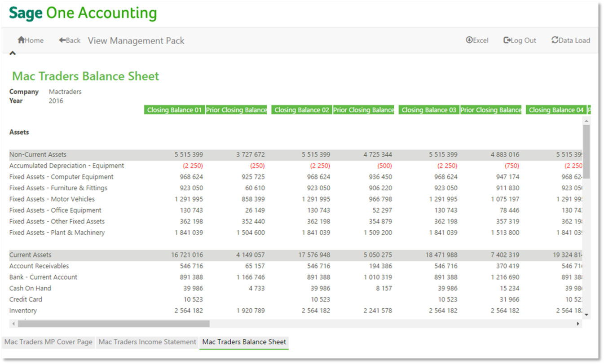This screenshot has height=364, width=604.
Task: Refresh using the Data Load icon
Action: pos(555,40)
